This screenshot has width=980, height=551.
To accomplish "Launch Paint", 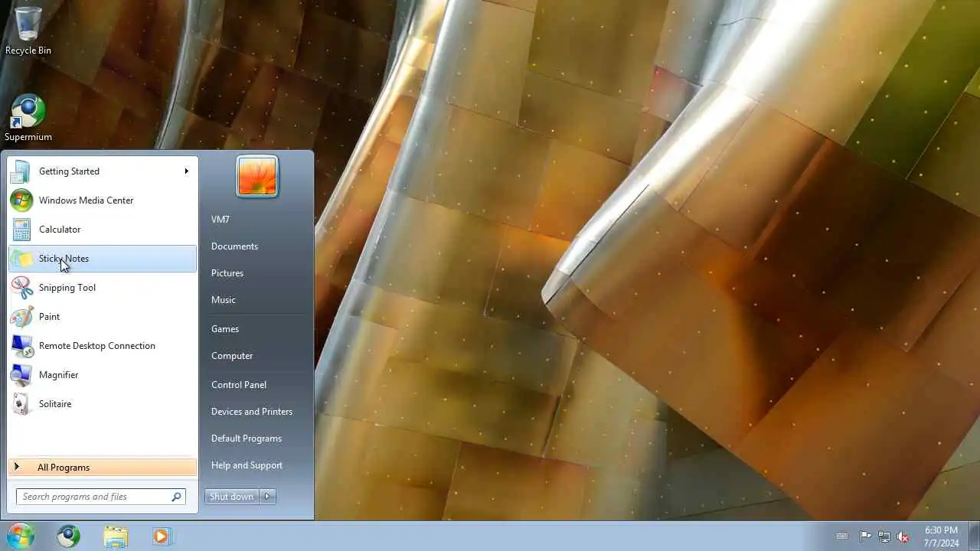I will click(x=103, y=317).
